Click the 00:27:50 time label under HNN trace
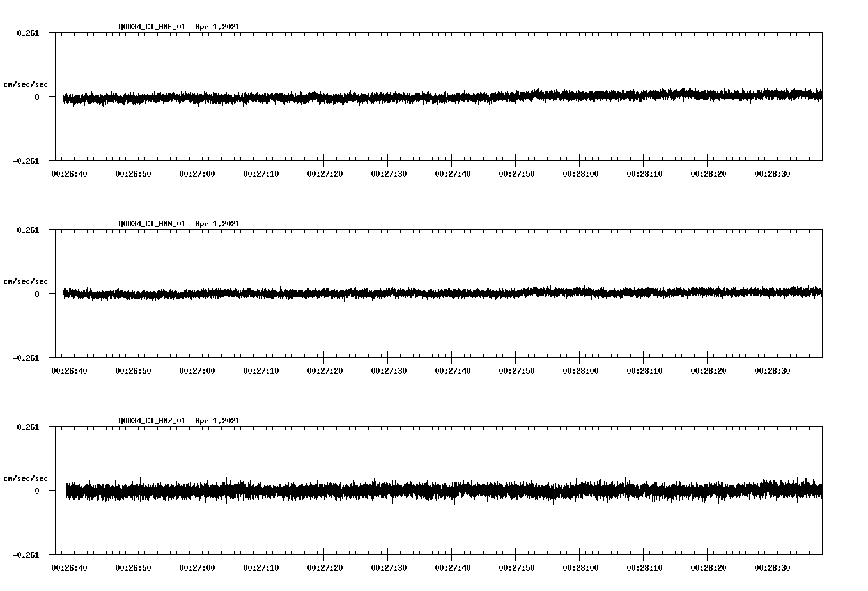The height and width of the screenshot is (591, 868). (x=518, y=368)
